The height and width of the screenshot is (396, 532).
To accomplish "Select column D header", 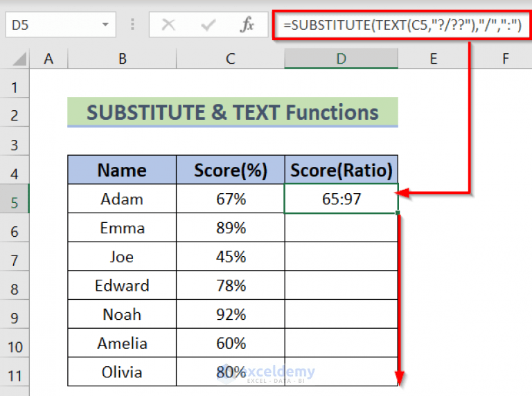I will pos(341,58).
